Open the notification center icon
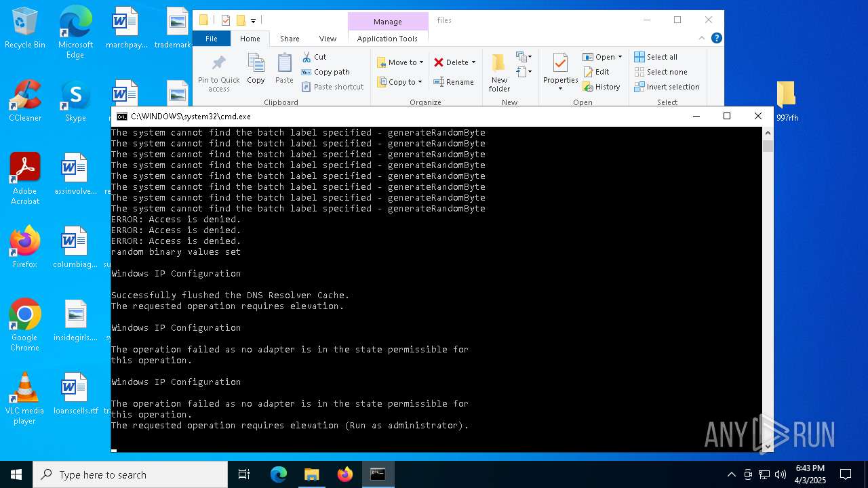Screen dimensions: 868x488 coord(846,474)
